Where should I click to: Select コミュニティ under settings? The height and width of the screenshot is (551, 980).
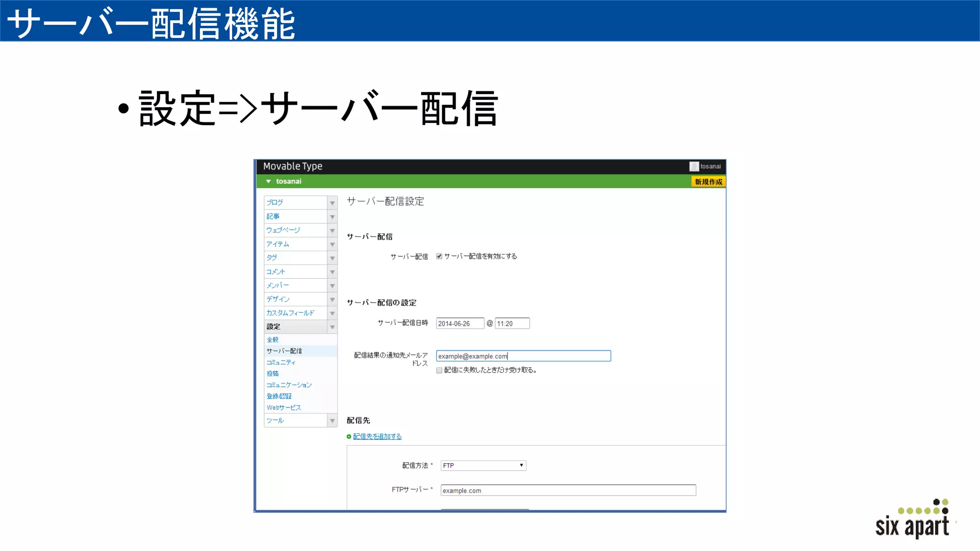[x=281, y=363]
